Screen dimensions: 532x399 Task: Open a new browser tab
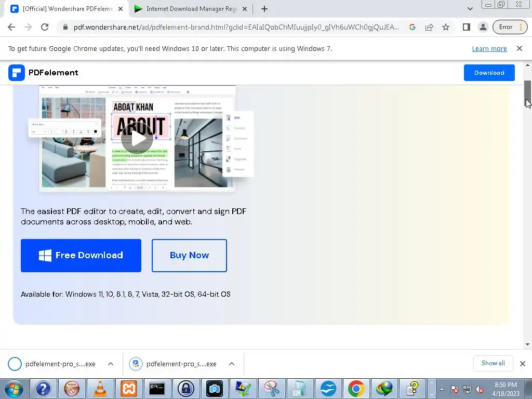tap(264, 9)
